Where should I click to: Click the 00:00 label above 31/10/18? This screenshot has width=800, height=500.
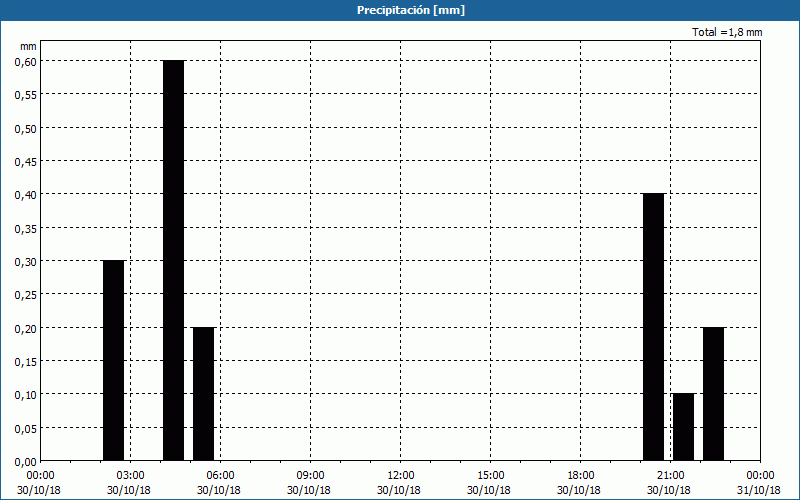tap(760, 476)
